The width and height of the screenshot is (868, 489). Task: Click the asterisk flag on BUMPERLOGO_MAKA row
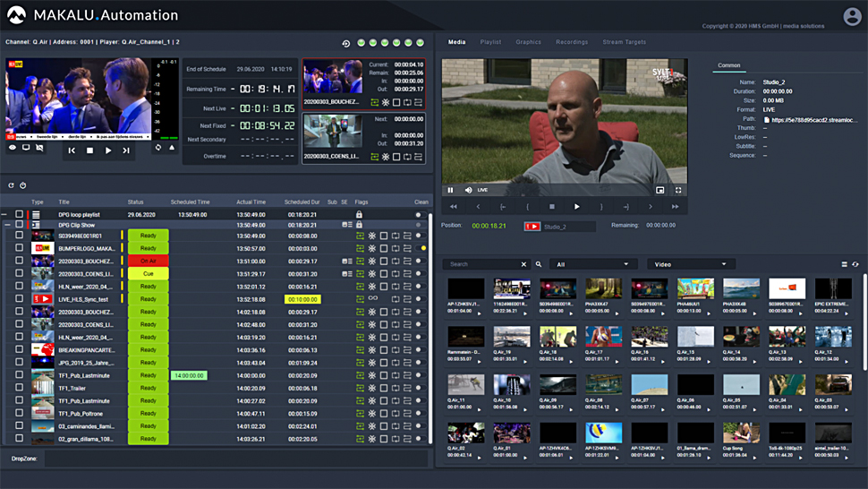(x=372, y=249)
